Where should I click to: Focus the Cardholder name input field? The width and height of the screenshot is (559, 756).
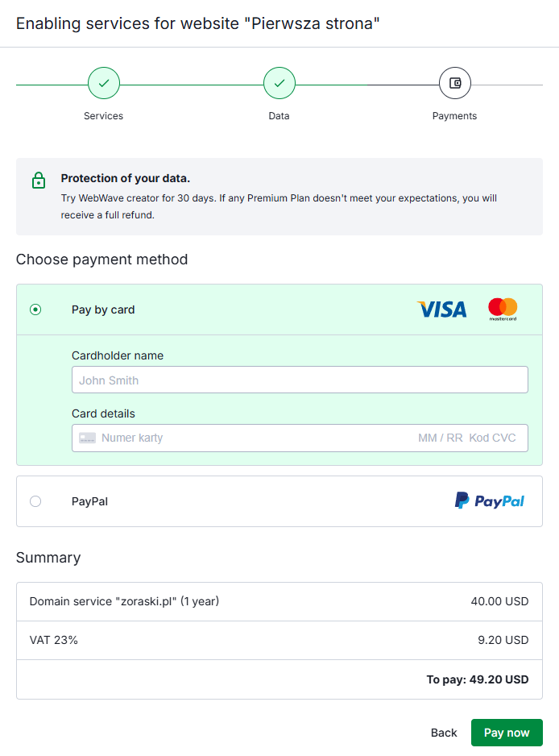tap(300, 380)
